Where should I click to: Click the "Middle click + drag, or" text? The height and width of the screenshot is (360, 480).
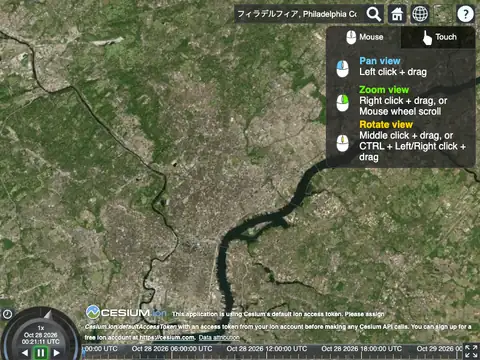click(x=406, y=135)
